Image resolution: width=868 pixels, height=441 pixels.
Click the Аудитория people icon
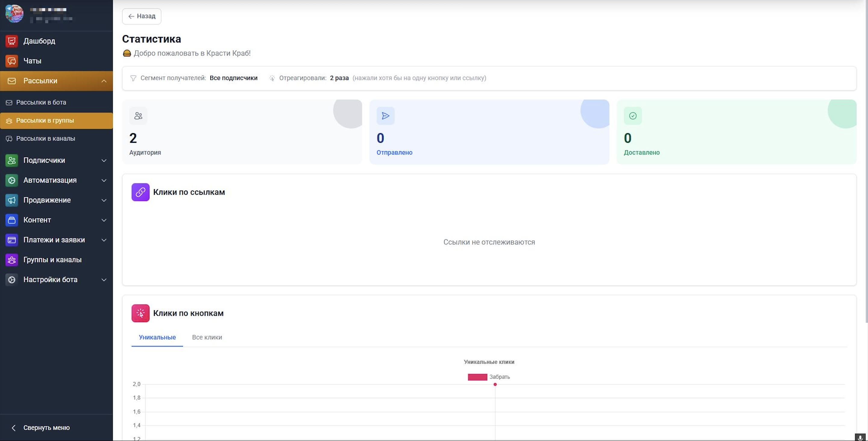tap(138, 116)
